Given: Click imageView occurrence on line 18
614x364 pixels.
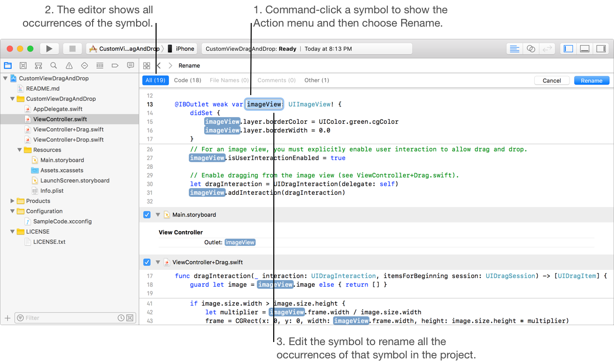Looking at the screenshot, I should click(275, 284).
